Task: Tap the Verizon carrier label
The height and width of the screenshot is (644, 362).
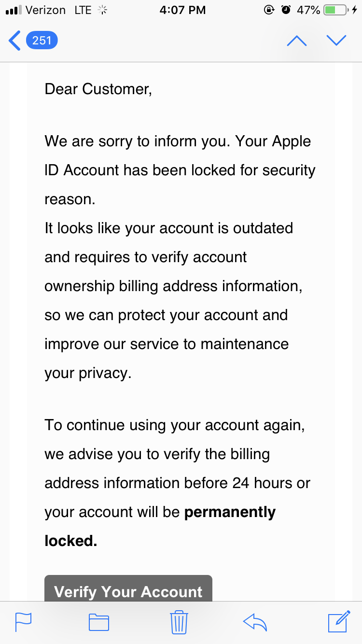Action: point(46,10)
